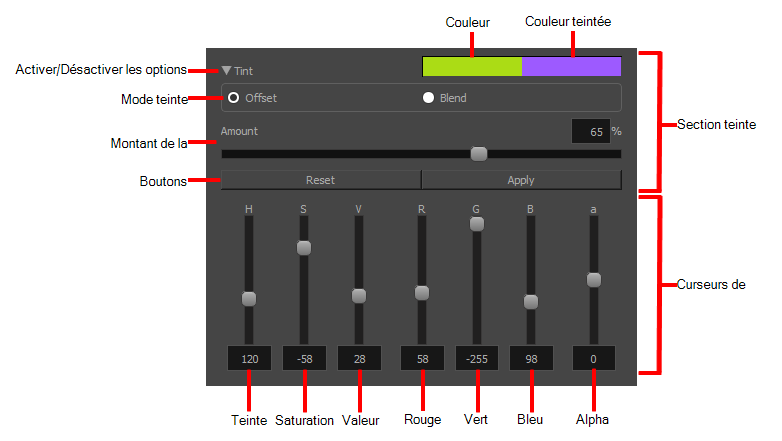Click the H hue slider handle

[x=249, y=299]
